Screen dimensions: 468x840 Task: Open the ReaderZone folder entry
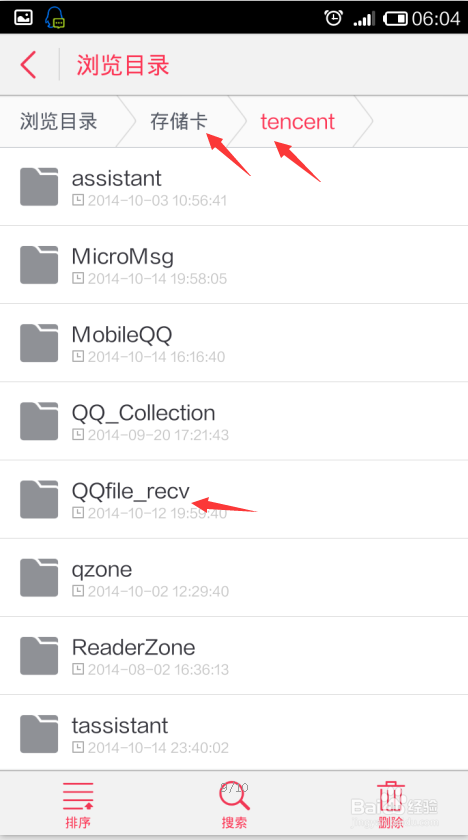tap(234, 656)
